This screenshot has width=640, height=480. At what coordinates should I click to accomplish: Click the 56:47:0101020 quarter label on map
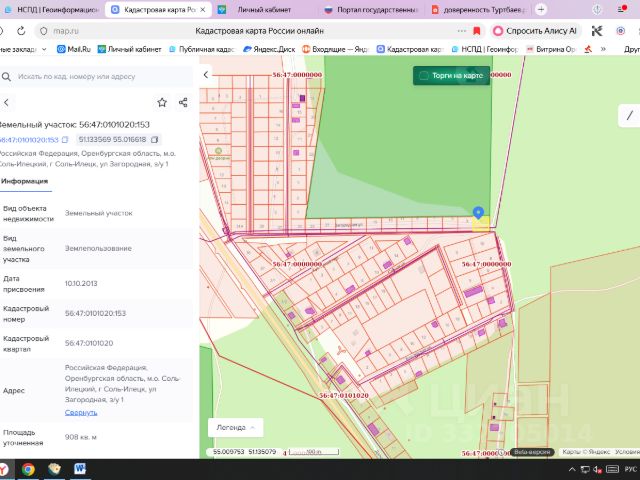point(344,396)
